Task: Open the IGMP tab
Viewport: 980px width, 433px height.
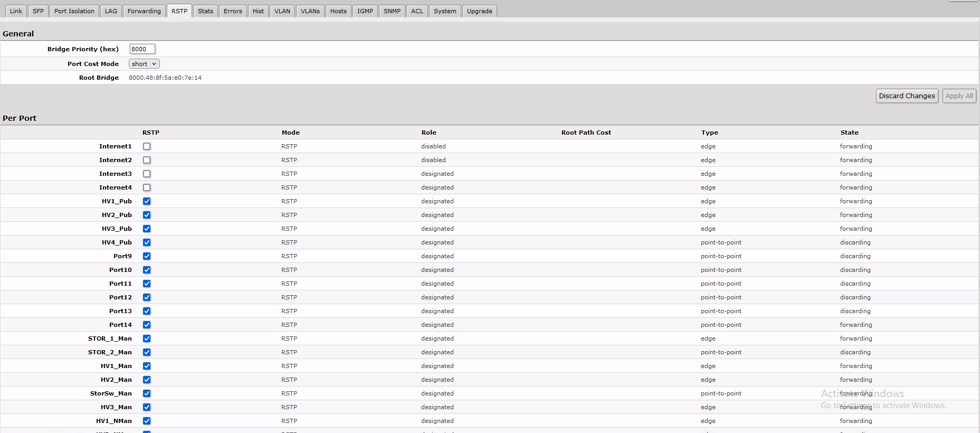Action: pos(365,11)
